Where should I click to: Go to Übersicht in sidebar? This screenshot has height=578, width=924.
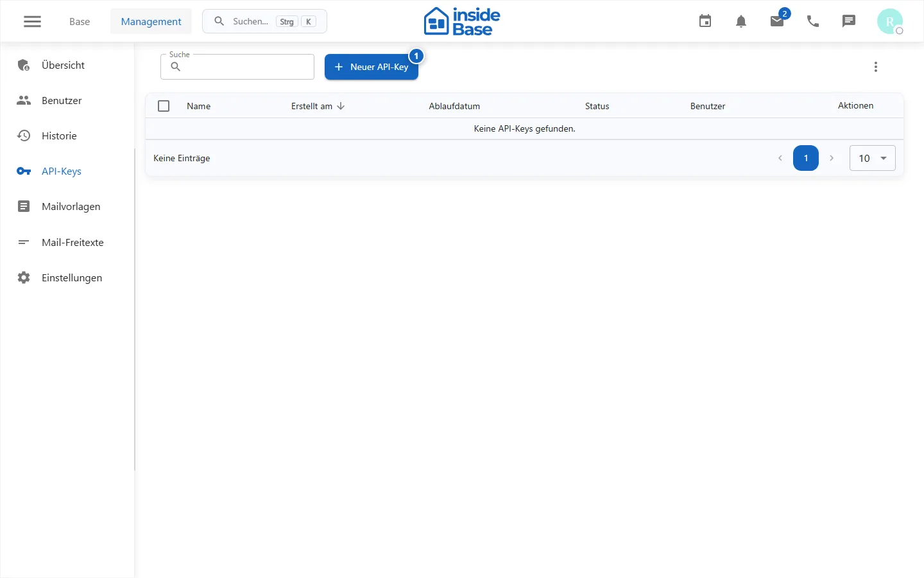point(67,65)
